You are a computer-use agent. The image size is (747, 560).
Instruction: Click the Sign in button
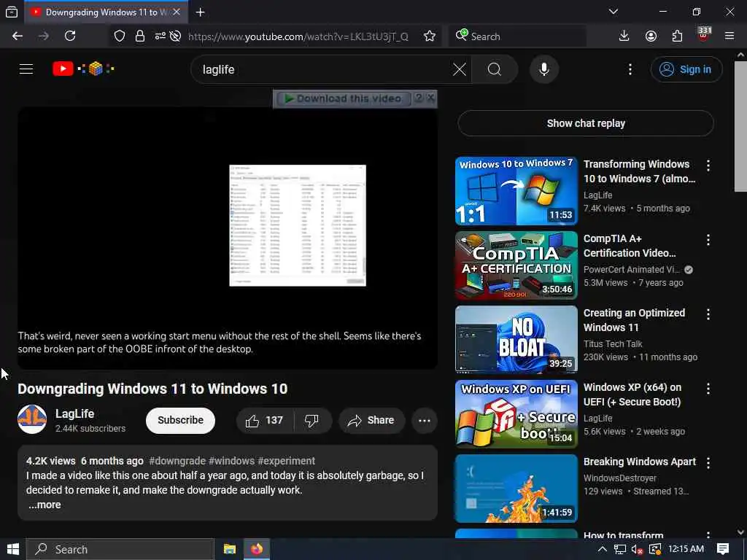point(686,69)
